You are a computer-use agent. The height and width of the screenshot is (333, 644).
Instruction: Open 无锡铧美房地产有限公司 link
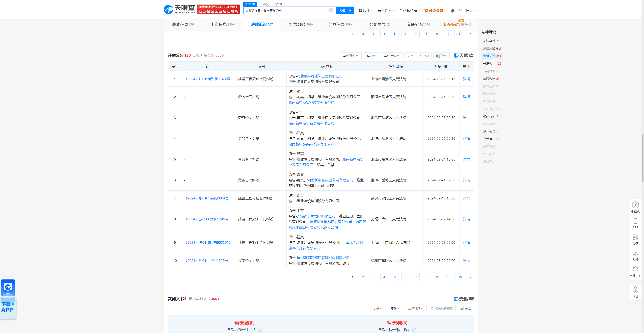click(316, 216)
